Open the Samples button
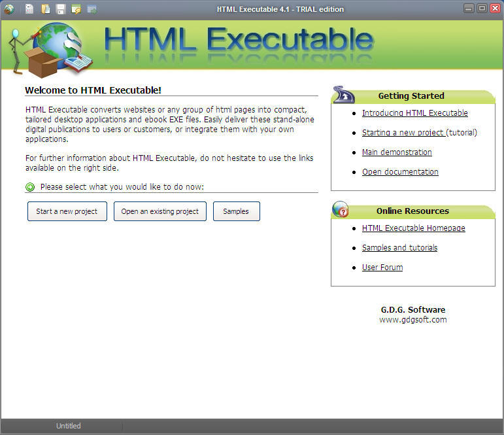 [x=236, y=211]
